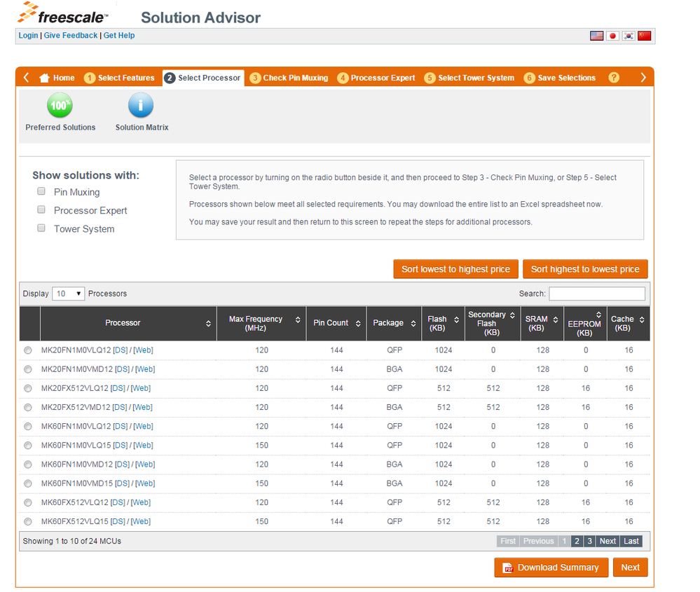Screen dimensions: 700x592
Task: Select the MK20FN1M0VMD12 radio button
Action: tap(28, 369)
